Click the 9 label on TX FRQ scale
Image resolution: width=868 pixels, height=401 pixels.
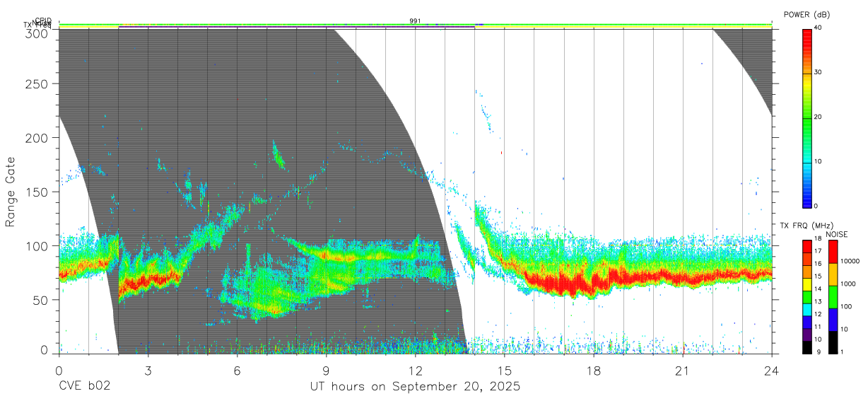[819, 352]
